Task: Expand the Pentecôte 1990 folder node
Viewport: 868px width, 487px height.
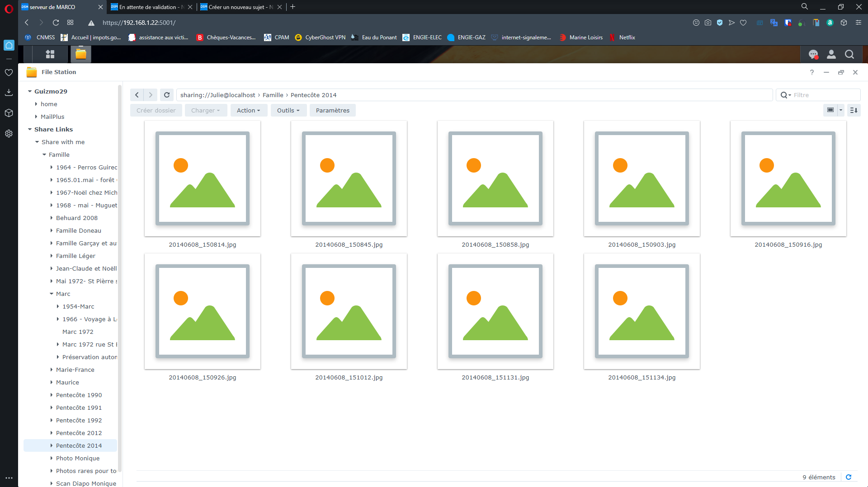Action: point(52,395)
